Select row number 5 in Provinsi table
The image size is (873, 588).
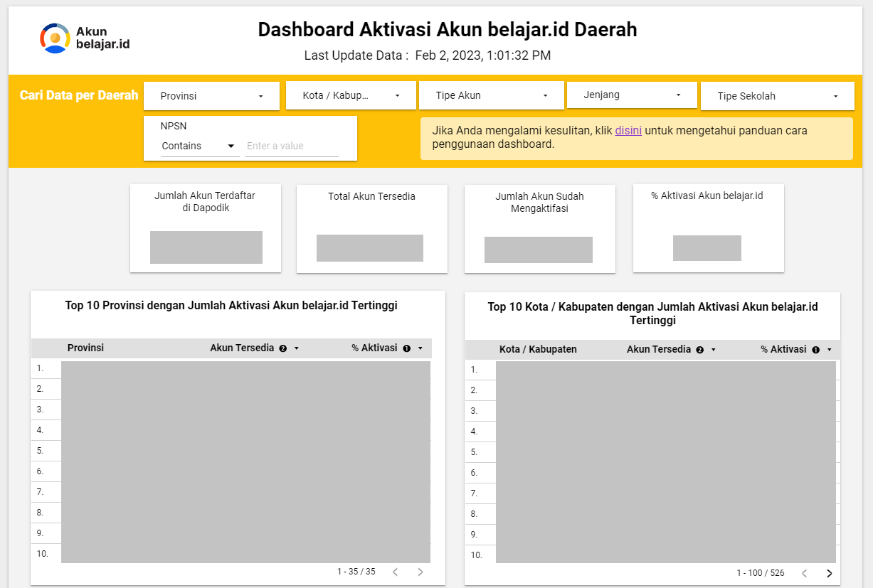tap(41, 451)
